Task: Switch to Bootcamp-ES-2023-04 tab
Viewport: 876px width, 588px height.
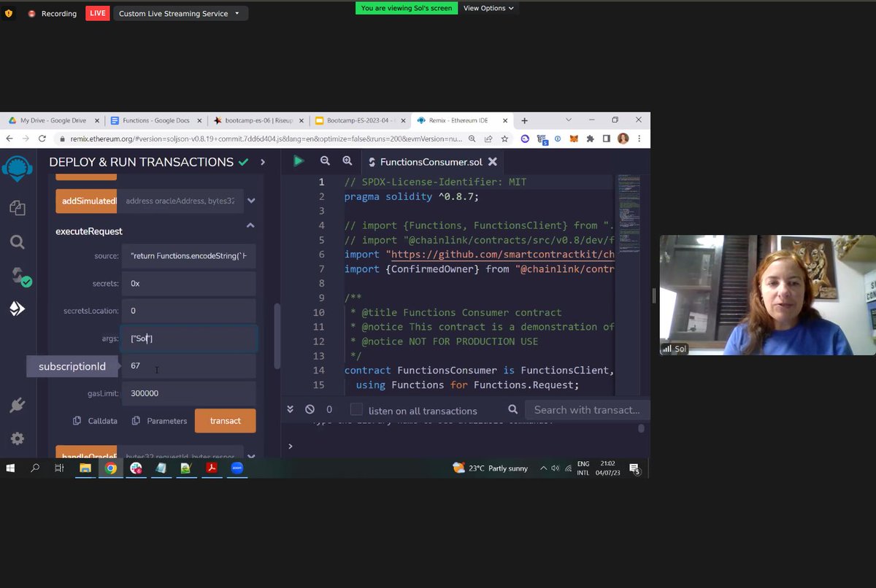Action: coord(360,120)
